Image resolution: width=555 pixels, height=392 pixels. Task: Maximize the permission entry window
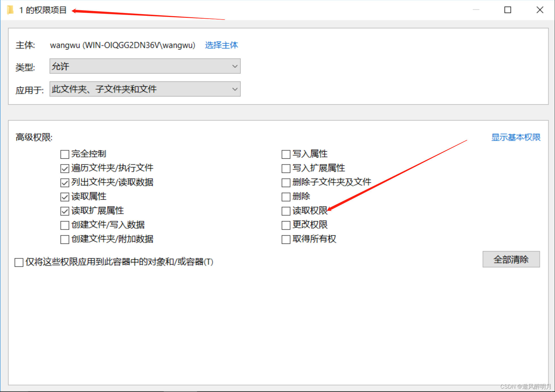click(508, 10)
